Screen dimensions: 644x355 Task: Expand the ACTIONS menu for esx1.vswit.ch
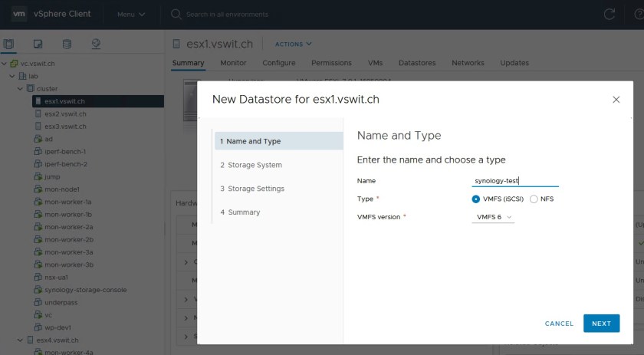point(292,44)
